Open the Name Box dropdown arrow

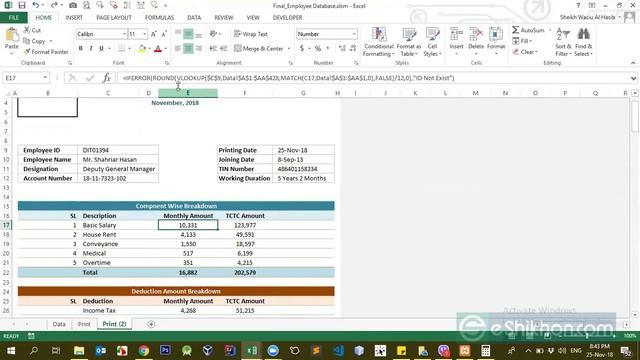coord(45,78)
